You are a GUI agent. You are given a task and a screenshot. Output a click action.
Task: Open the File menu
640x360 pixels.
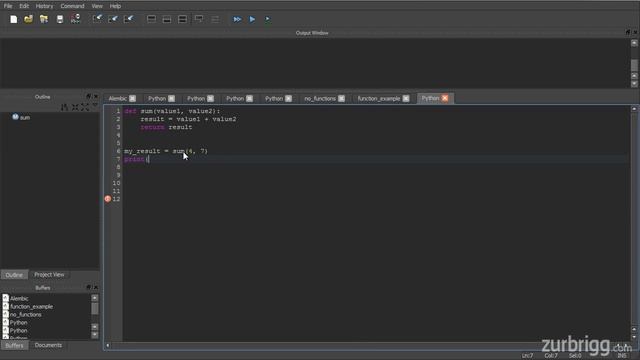[x=8, y=6]
